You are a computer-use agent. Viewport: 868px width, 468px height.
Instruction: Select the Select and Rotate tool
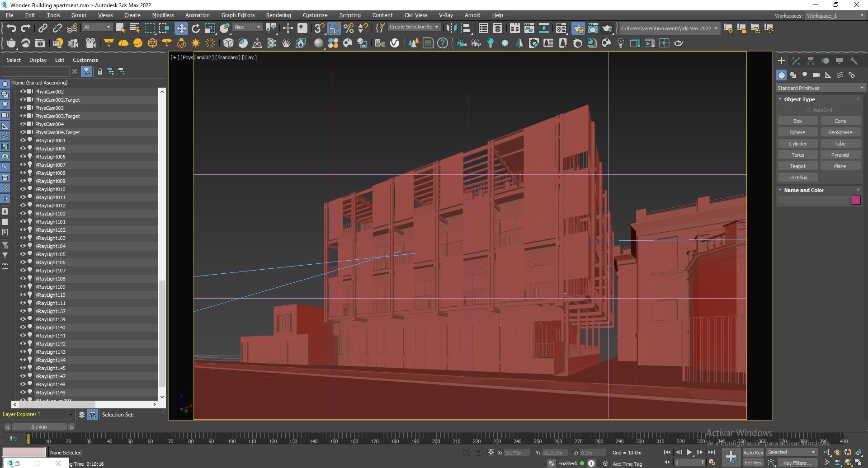[x=196, y=28]
